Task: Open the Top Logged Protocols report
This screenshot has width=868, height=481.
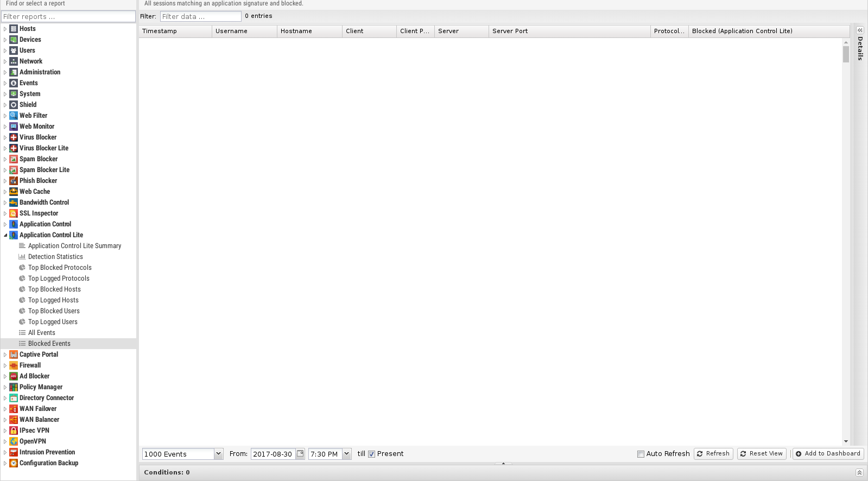Action: point(59,279)
